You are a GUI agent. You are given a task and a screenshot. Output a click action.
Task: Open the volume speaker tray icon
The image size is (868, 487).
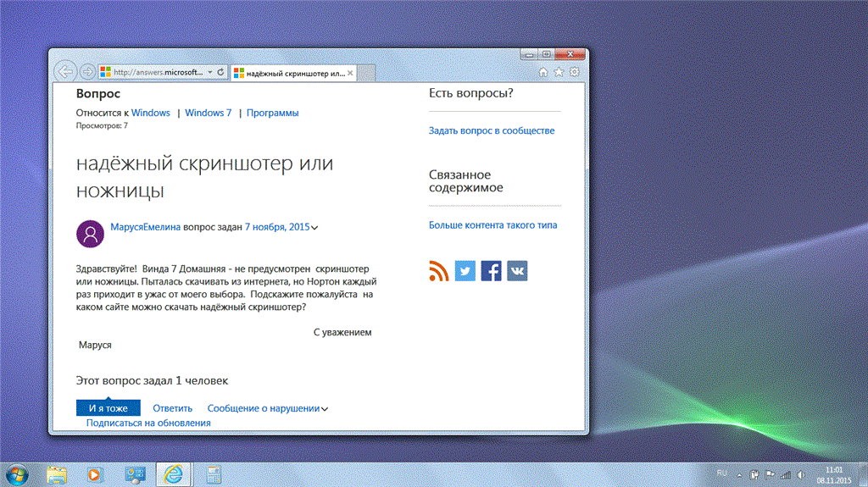coord(800,475)
